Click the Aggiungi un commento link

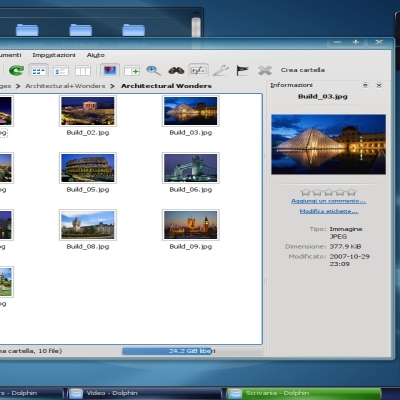tap(328, 201)
